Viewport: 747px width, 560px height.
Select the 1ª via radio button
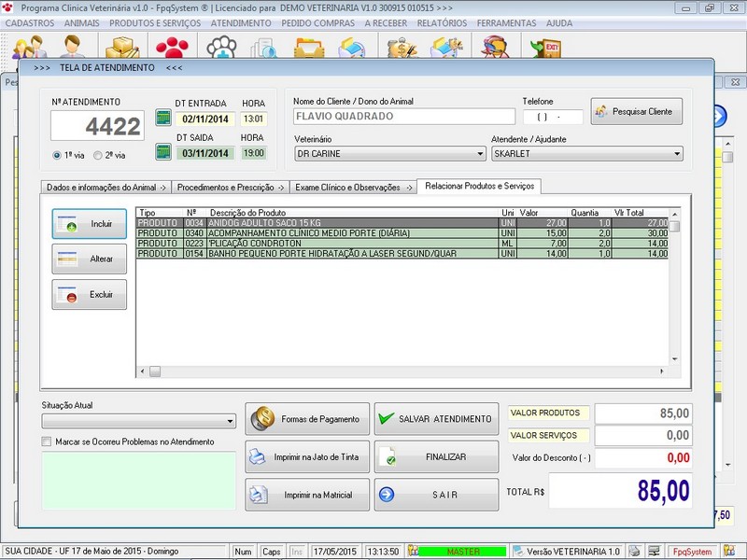(58, 155)
